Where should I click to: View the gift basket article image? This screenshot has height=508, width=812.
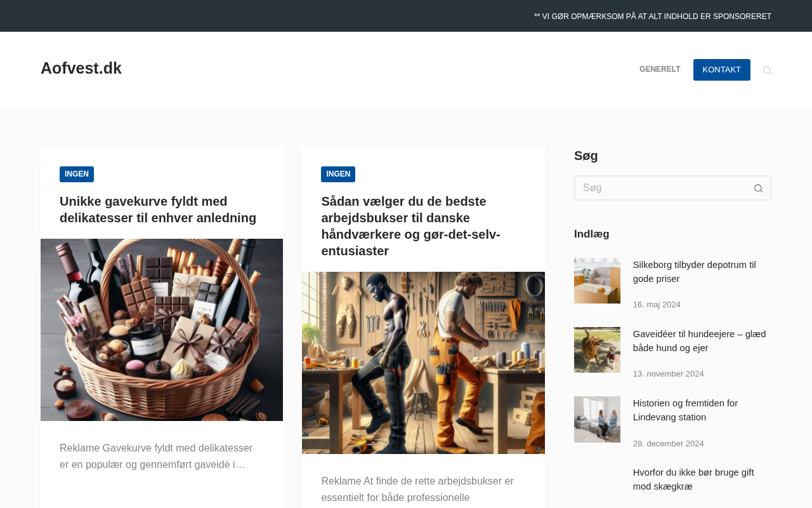click(162, 330)
